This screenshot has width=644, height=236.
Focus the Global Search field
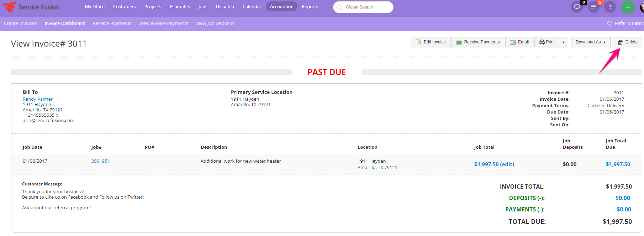[363, 7]
